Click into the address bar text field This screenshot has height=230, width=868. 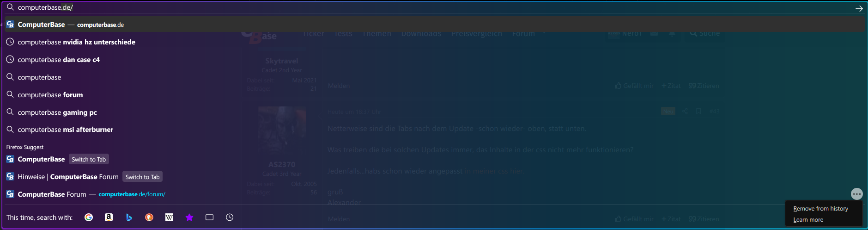(434, 7)
